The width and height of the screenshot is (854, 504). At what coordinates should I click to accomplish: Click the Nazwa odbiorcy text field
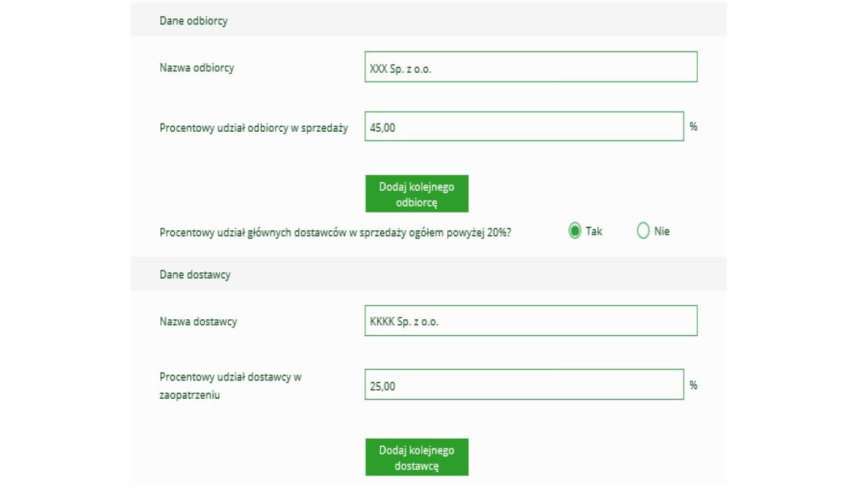pos(531,67)
